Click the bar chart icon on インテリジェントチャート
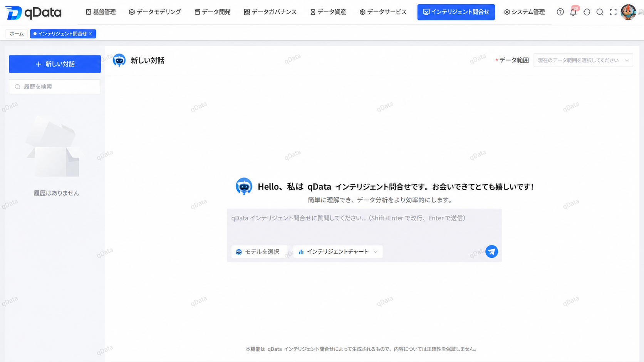644x362 pixels. (301, 252)
